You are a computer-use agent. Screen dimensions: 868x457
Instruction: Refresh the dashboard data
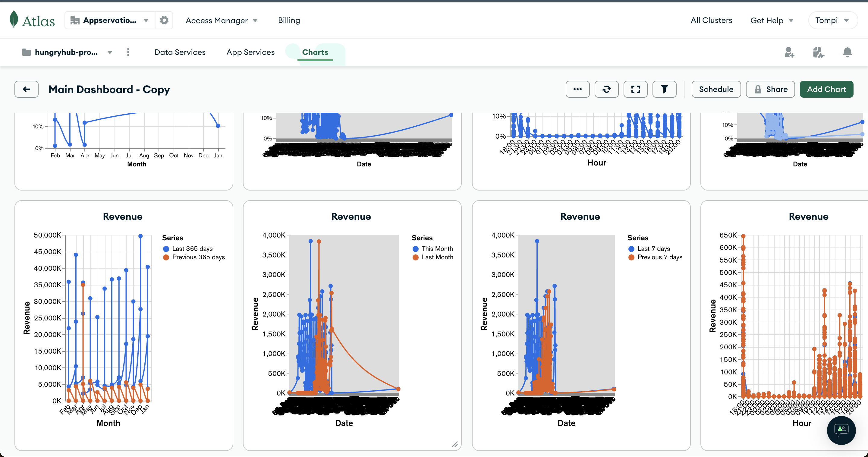606,89
